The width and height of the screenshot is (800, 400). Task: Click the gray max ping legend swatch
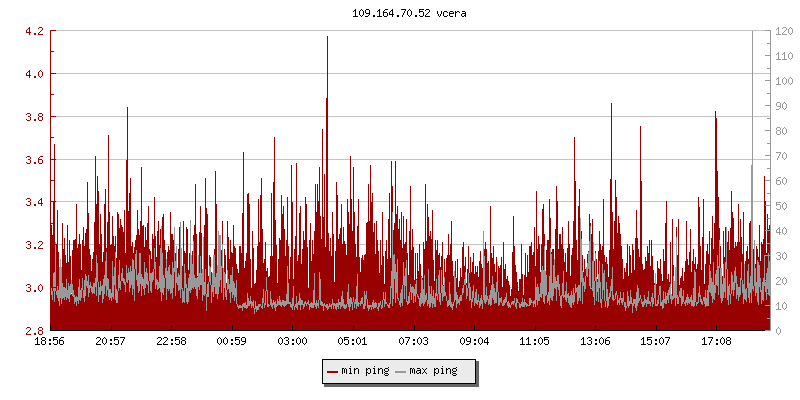pyautogui.click(x=401, y=371)
